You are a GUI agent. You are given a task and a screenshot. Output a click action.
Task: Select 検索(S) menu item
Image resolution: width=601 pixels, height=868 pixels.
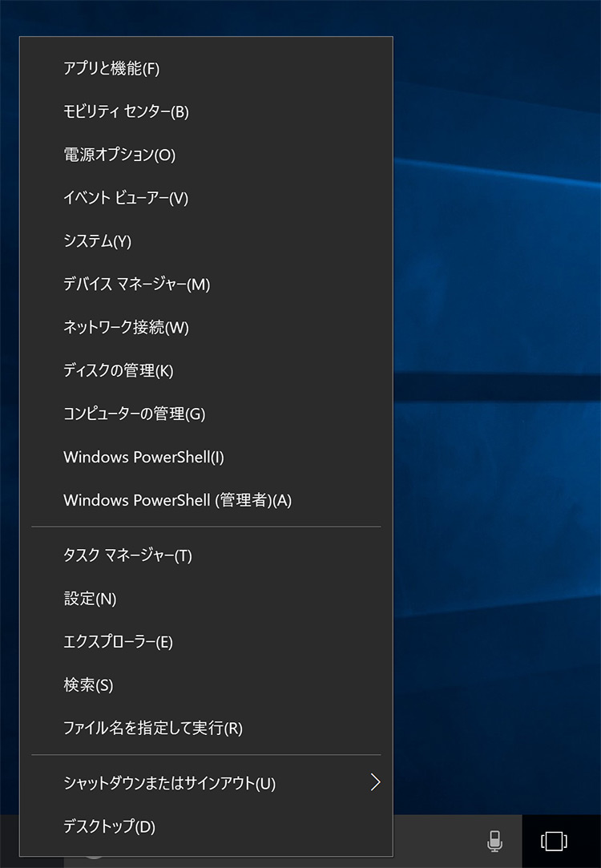(88, 685)
